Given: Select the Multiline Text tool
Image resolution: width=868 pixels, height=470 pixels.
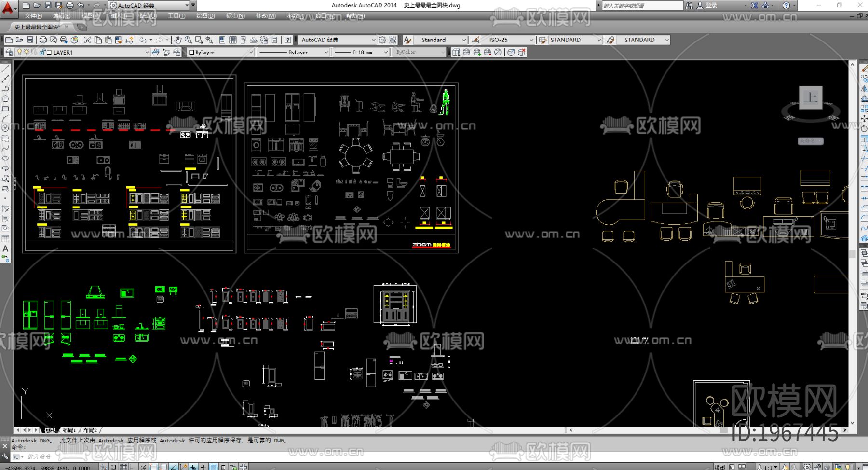Looking at the screenshot, I should 6,249.
